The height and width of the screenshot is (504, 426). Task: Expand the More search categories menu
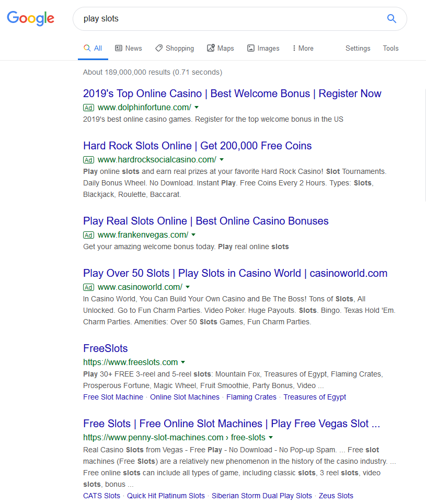(303, 48)
